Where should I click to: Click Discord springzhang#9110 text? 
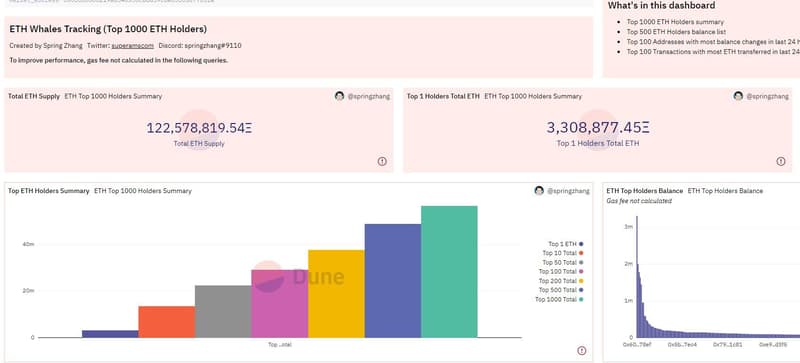(x=200, y=45)
